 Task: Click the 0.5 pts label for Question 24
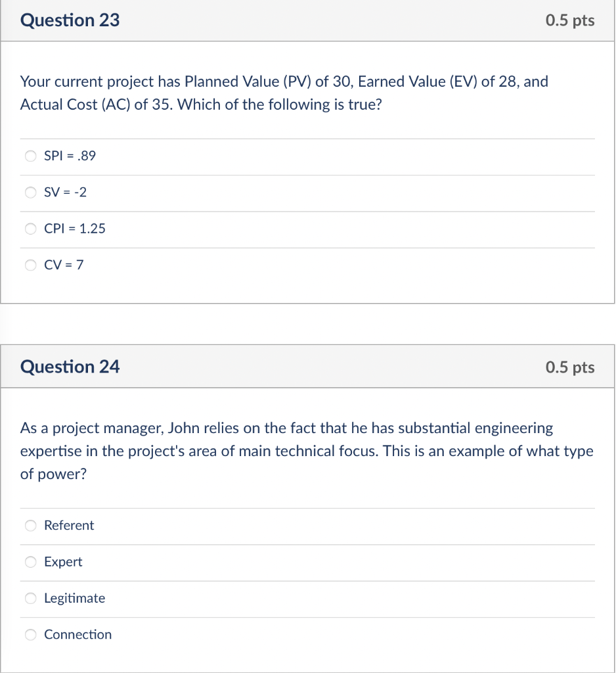pos(569,366)
